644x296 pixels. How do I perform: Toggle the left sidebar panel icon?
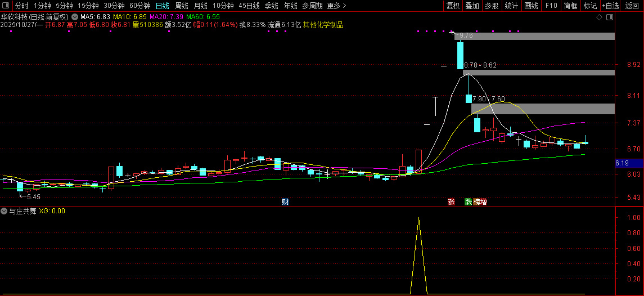pos(7,6)
